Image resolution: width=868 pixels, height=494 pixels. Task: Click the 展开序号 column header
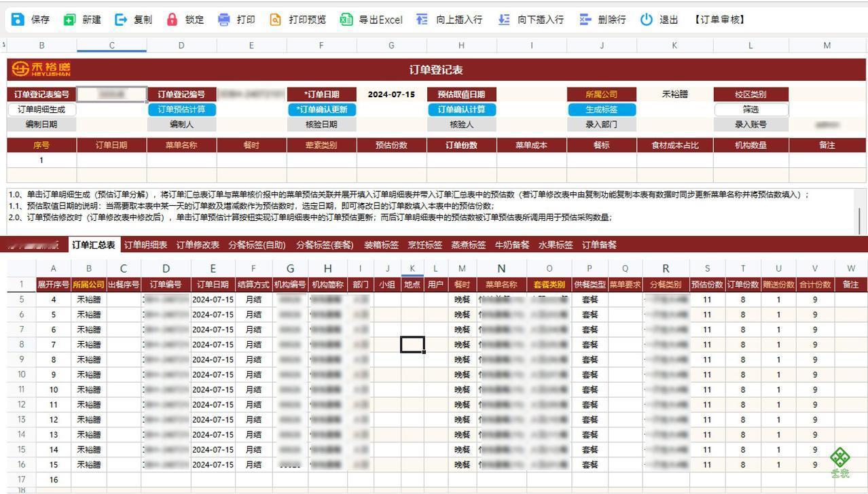coord(53,285)
